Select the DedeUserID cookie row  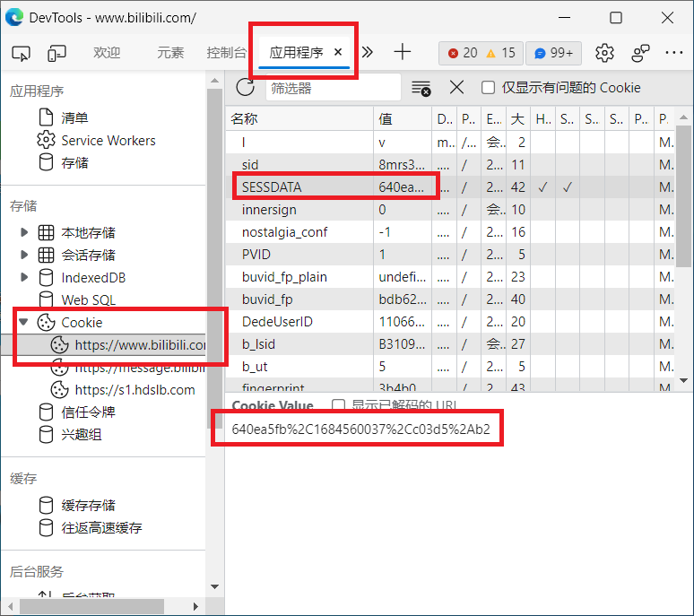point(450,322)
